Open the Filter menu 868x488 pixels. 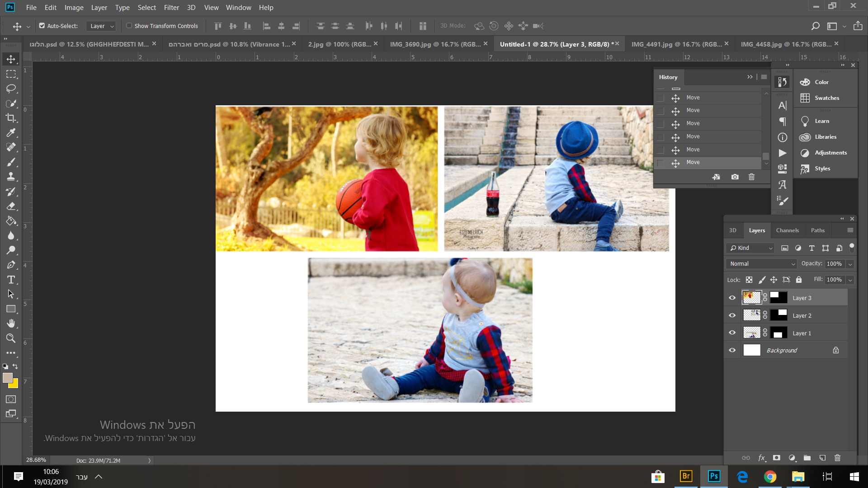[171, 8]
